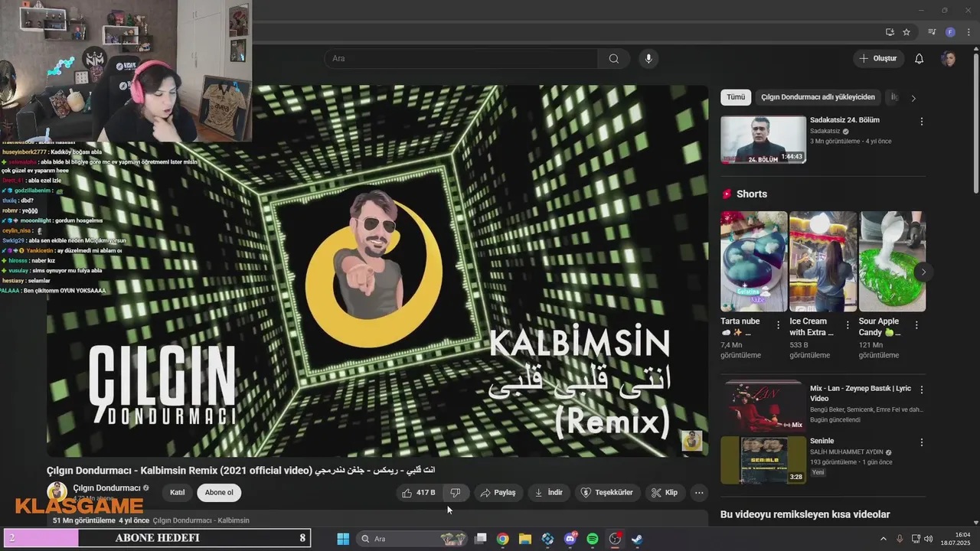Viewport: 980px width, 551px height.
Task: Show next filter chips with arrow
Action: point(913,98)
